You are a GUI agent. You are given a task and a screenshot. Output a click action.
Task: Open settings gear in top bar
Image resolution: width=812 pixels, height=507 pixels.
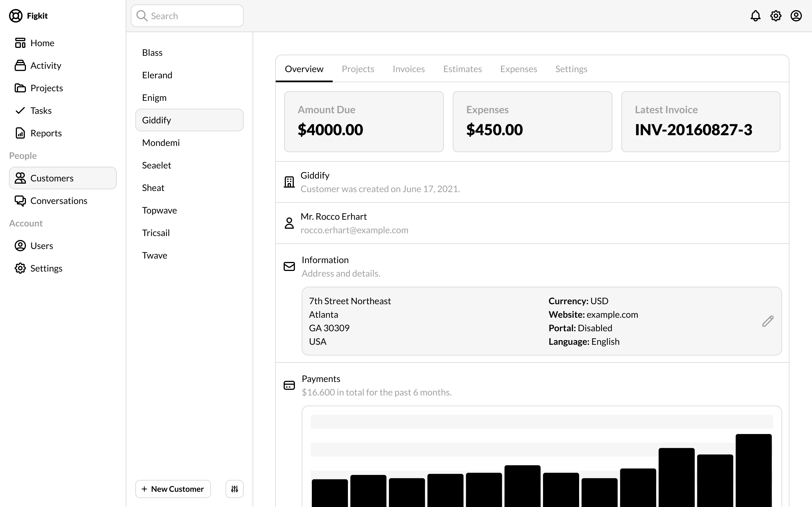point(776,16)
